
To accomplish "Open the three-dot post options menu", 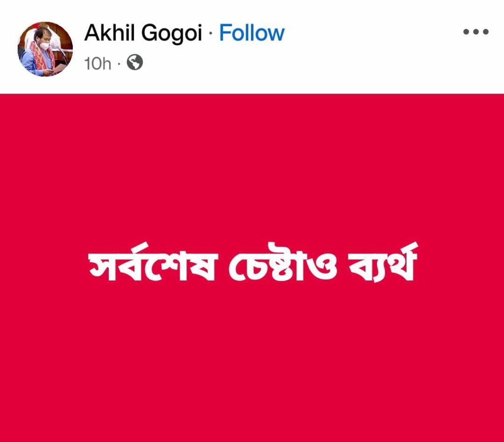I will tap(476, 32).
